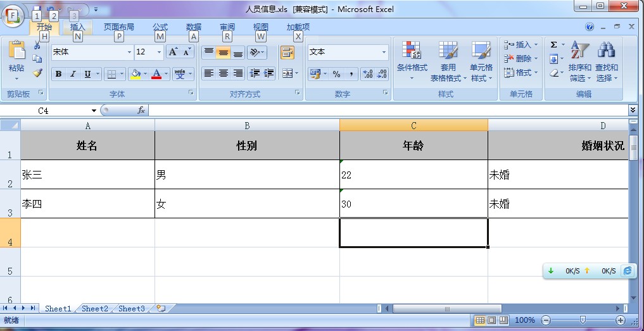The image size is (644, 331).
Task: Apply comma style
Action: coord(351,74)
